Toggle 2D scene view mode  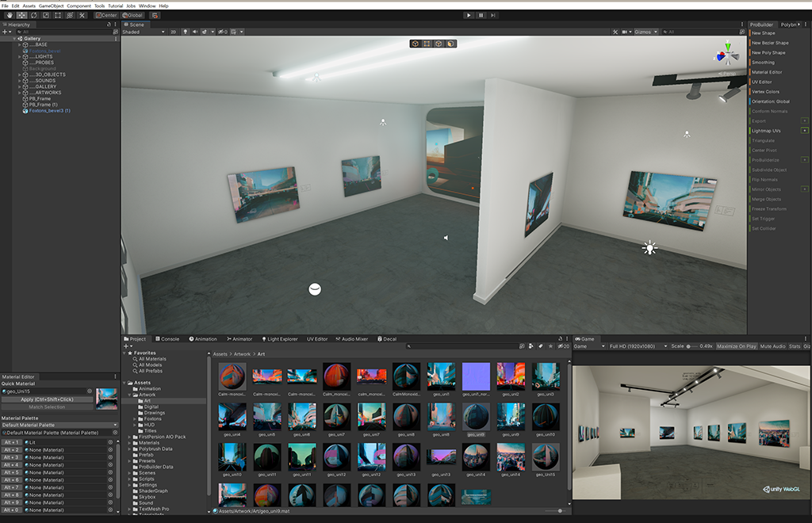coord(174,32)
